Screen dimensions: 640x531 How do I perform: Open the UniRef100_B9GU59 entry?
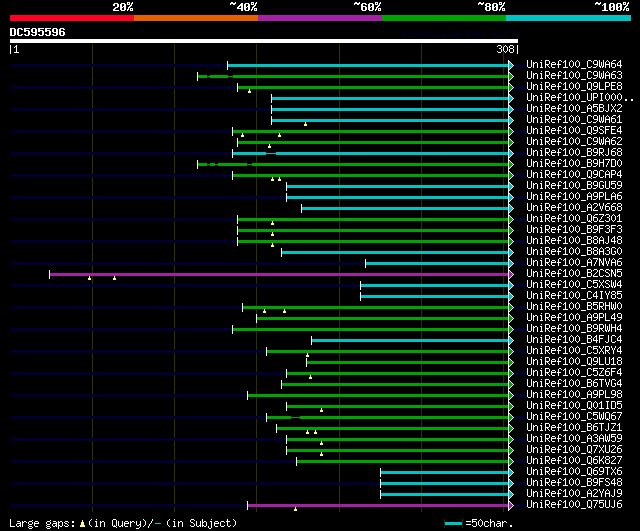coord(574,186)
